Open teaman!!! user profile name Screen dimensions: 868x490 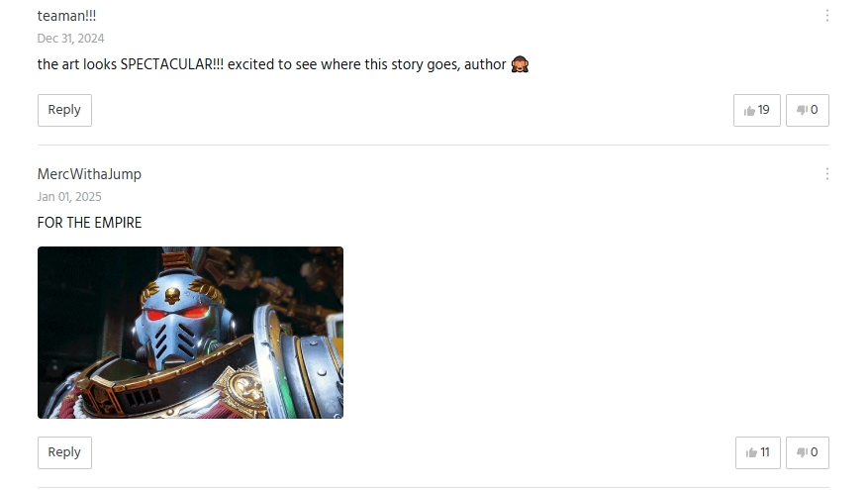tap(66, 16)
